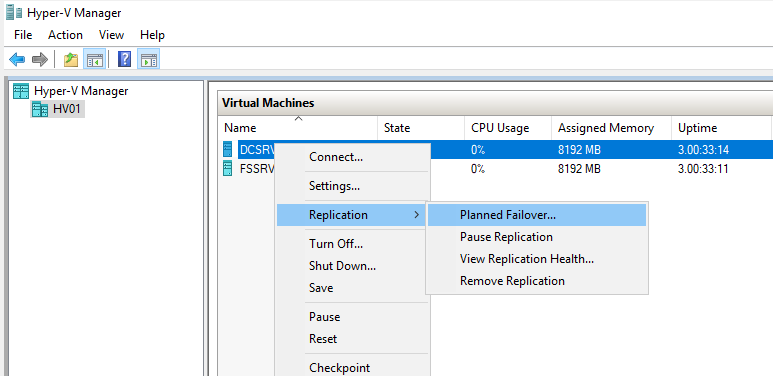Screen dimensions: 773x376
Task: Select Pause Replication in the submenu
Action: (x=537, y=237)
